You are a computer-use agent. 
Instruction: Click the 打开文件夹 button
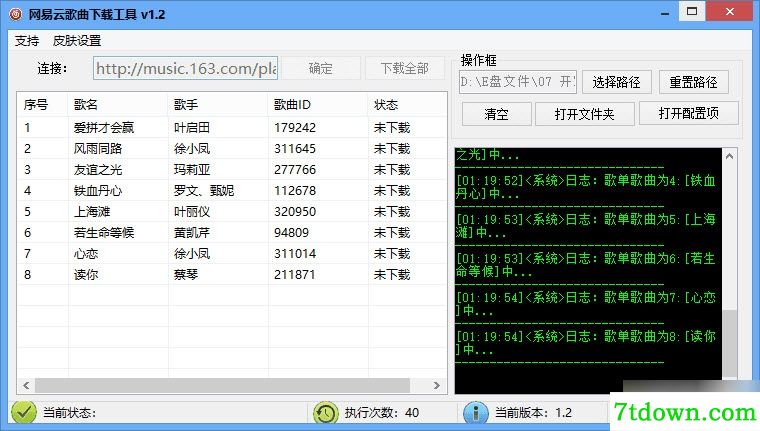[585, 114]
